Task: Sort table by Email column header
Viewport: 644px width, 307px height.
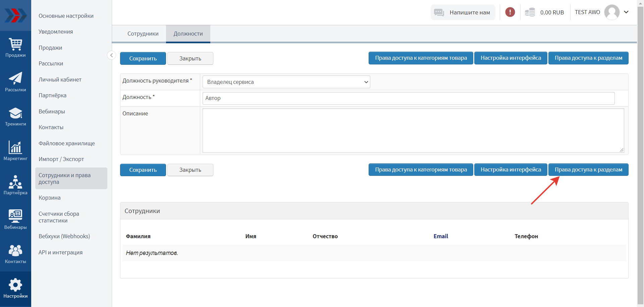Action: (x=440, y=236)
